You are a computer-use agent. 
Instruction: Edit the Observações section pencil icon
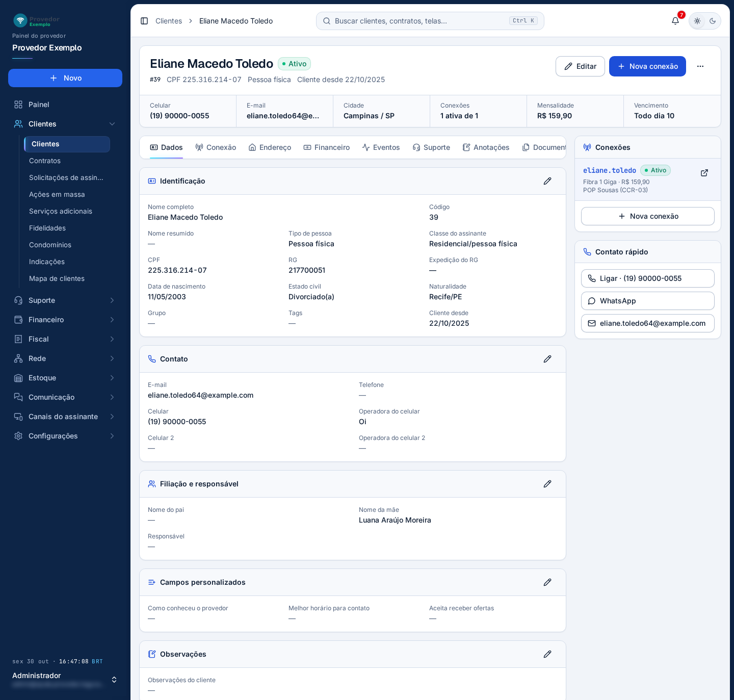[547, 654]
